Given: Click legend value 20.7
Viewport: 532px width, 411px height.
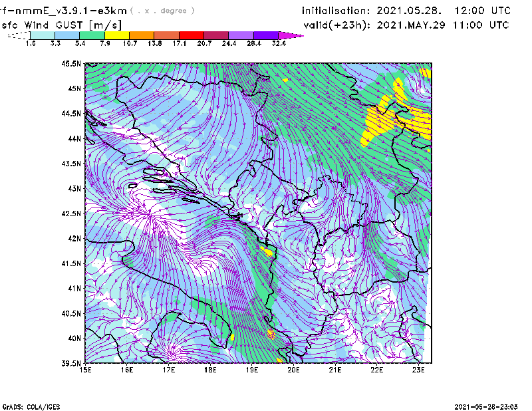Looking at the screenshot, I should pyautogui.click(x=204, y=43).
